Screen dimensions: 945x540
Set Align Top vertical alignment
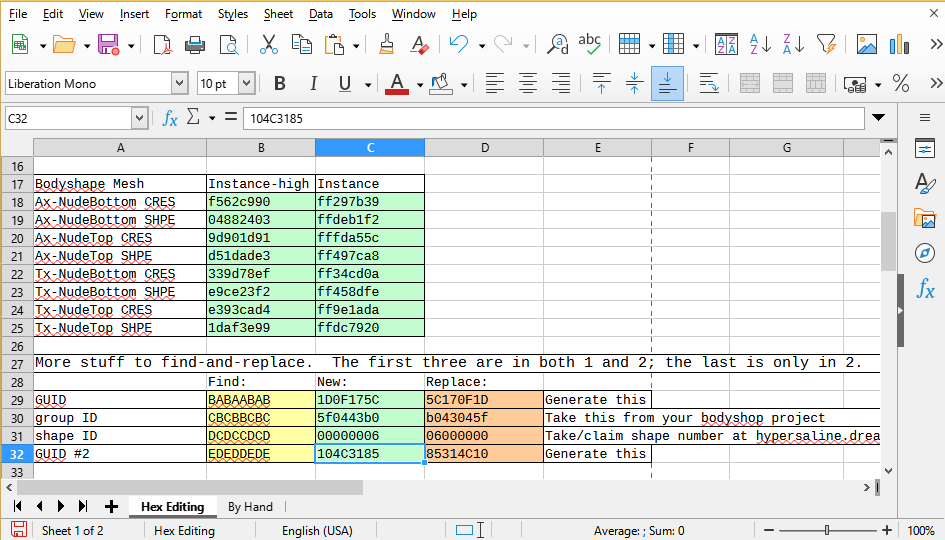(601, 84)
